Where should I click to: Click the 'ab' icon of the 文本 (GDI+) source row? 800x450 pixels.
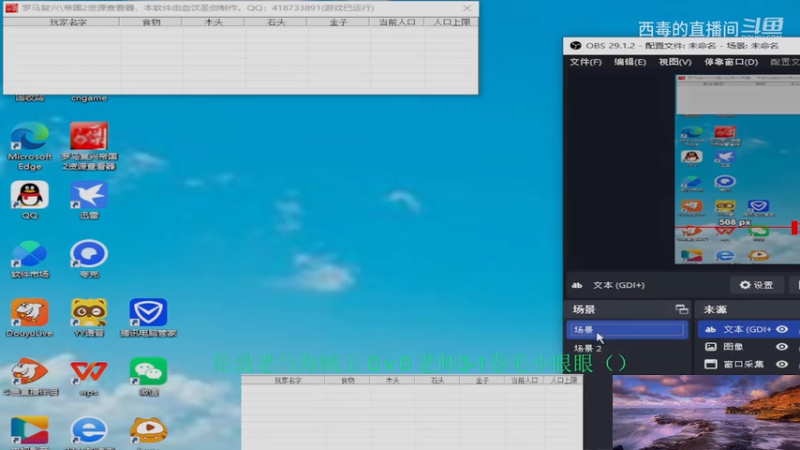click(710, 330)
